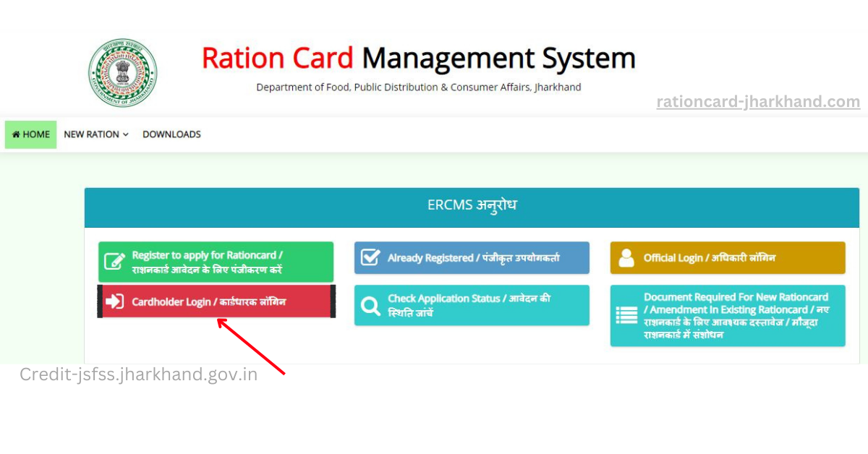Open the NEW RATION chevron arrow
Viewport: 868px width, 454px height.
point(125,134)
